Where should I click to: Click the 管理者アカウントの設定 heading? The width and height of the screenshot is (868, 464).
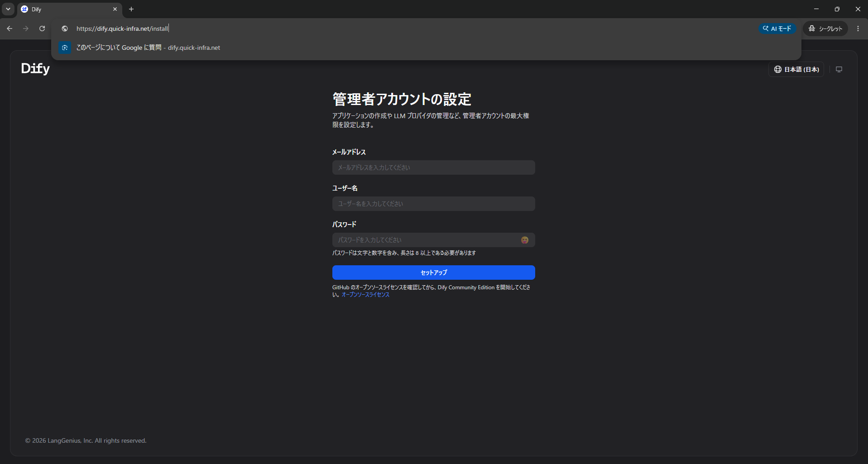(402, 99)
